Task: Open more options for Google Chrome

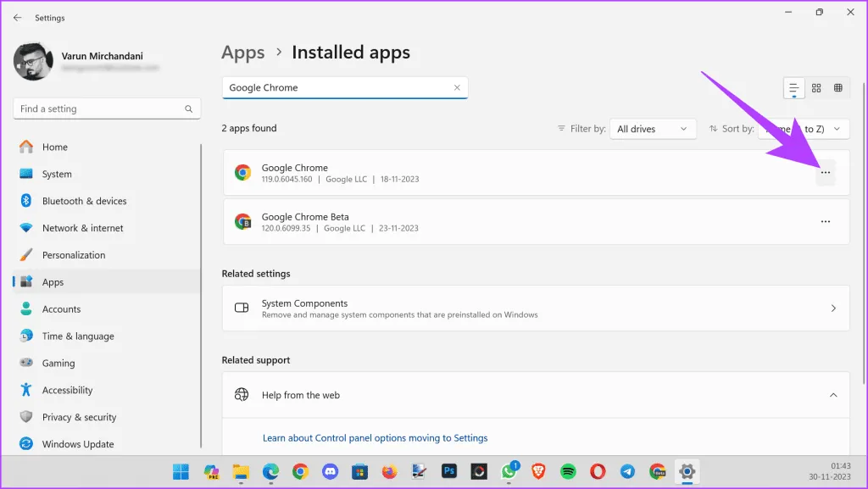Action: 825,173
